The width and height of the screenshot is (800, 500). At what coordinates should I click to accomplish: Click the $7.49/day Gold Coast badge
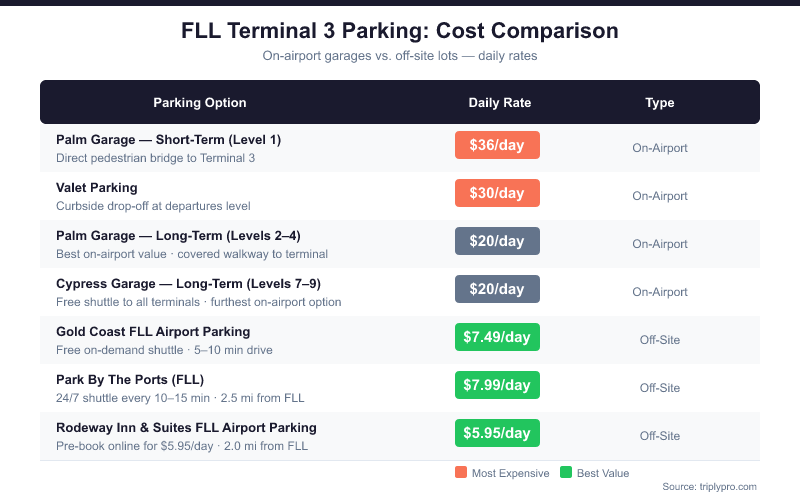click(497, 337)
